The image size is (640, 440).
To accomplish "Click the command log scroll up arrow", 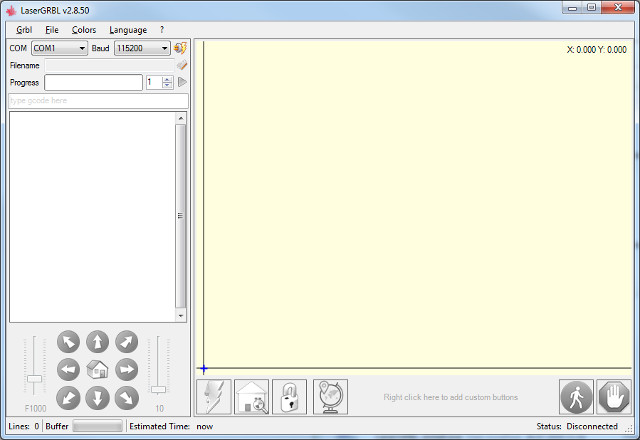I will (x=181, y=118).
